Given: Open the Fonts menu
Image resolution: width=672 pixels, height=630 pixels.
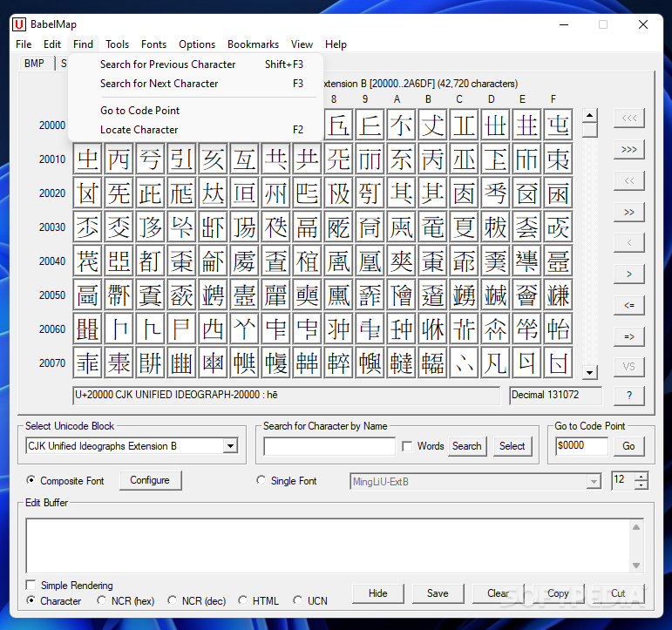Looking at the screenshot, I should click(153, 44).
